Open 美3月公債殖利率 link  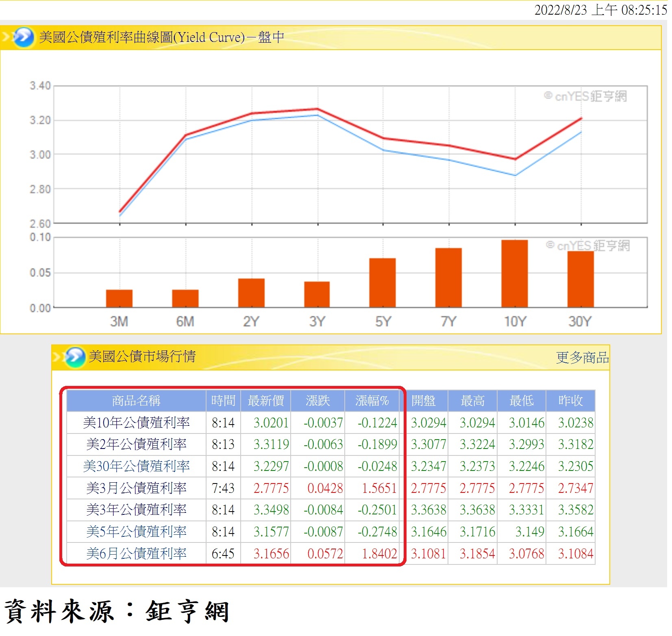[x=136, y=488]
